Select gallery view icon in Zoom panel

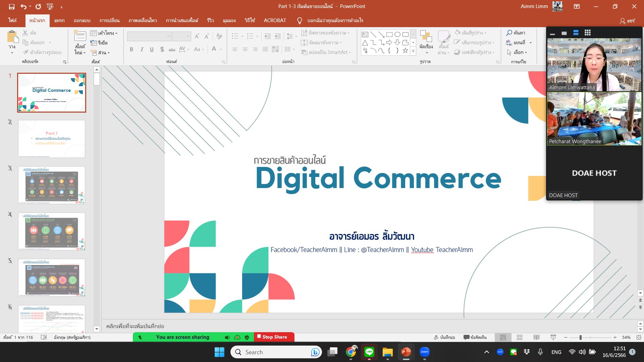pos(587,33)
